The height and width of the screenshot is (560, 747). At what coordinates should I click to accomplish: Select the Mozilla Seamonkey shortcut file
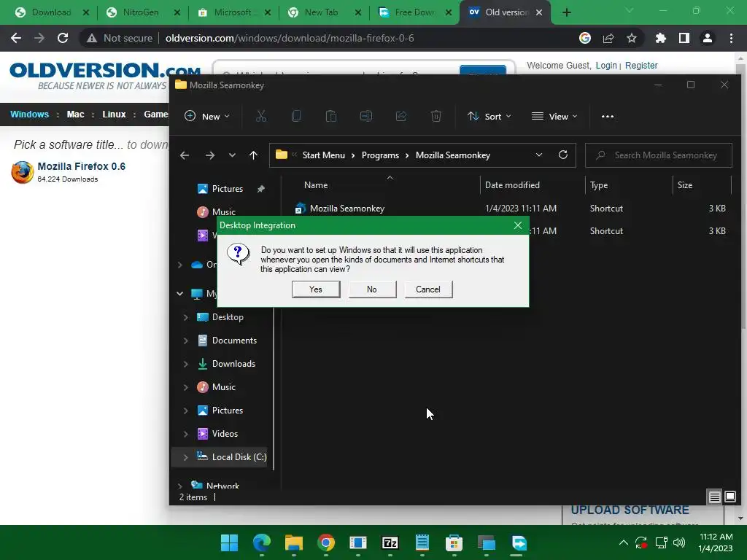(x=347, y=208)
